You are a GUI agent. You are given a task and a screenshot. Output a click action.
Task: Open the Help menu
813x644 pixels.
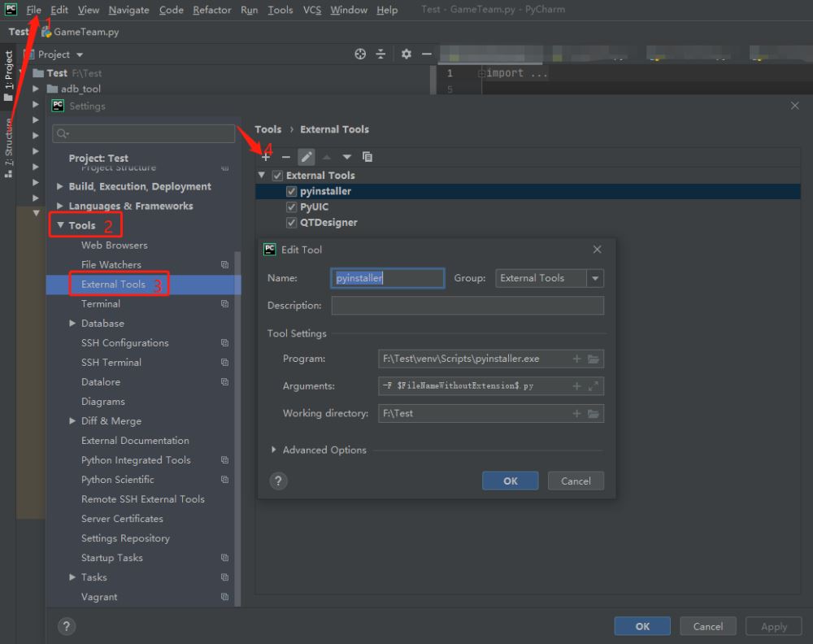387,10
